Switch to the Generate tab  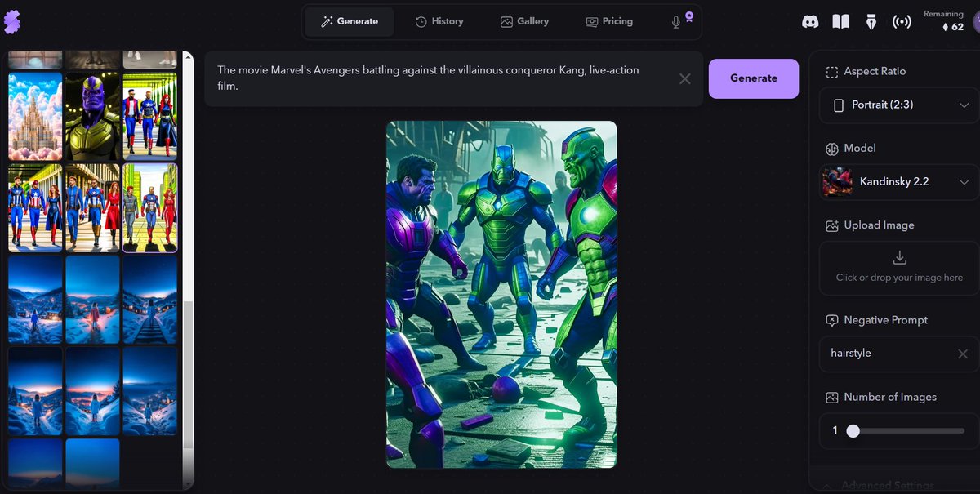pos(350,21)
